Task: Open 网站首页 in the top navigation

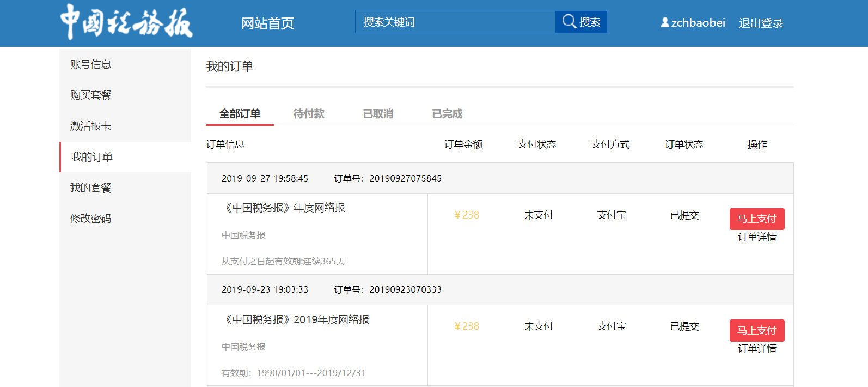Action: pos(267,23)
